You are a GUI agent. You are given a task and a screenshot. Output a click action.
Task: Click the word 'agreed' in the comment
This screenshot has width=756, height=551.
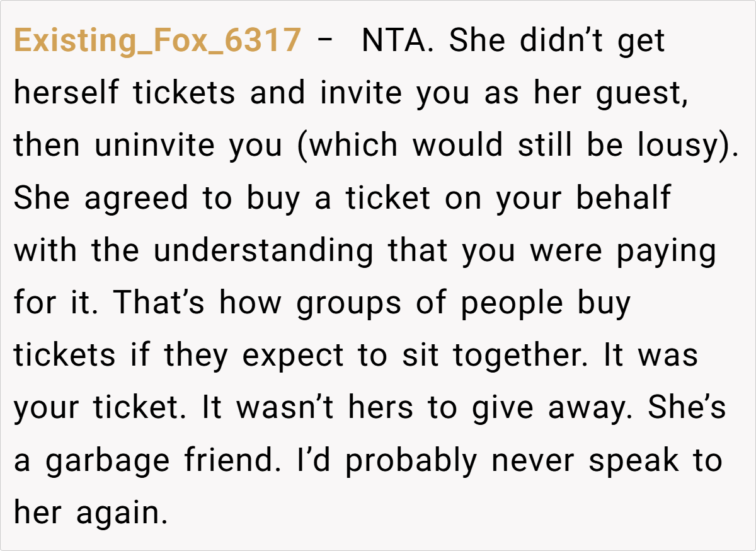[136, 198]
